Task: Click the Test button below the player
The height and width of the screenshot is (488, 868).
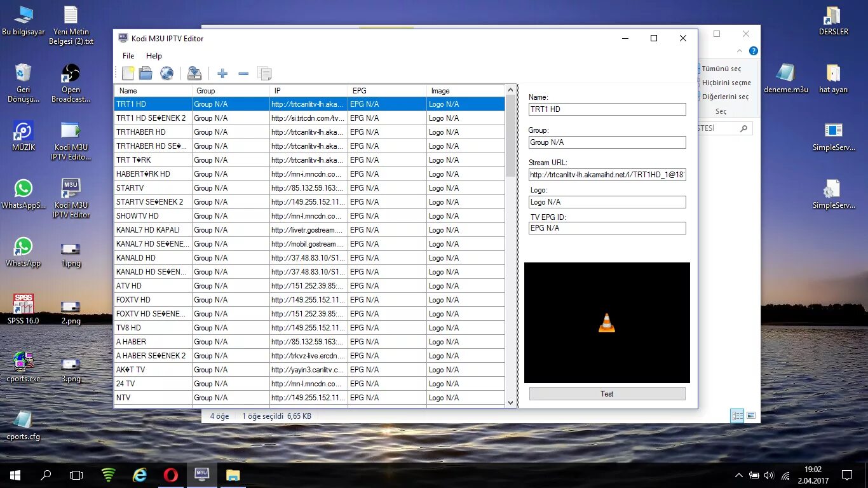Action: click(x=607, y=394)
